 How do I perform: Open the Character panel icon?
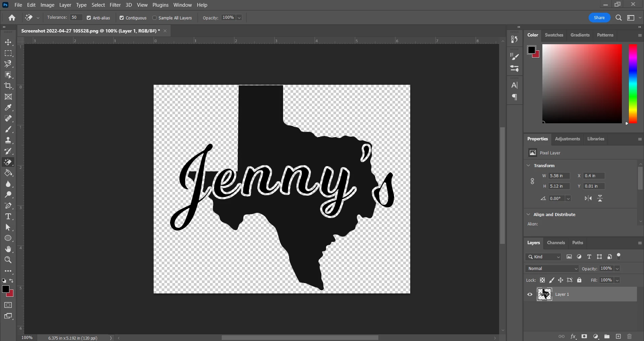tap(514, 85)
